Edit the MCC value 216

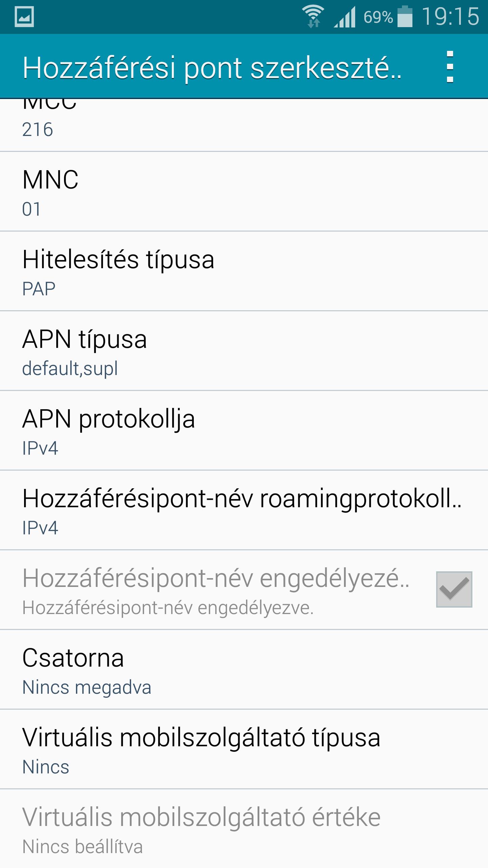pyautogui.click(x=244, y=125)
